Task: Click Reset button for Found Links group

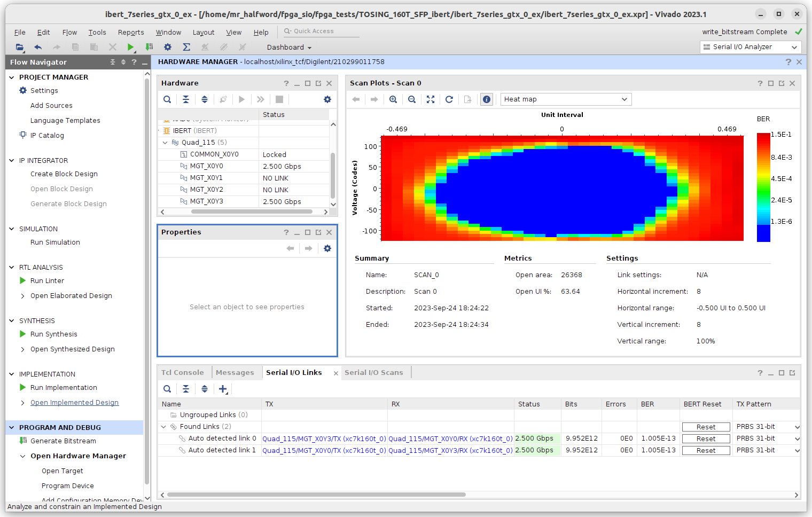Action: click(706, 427)
